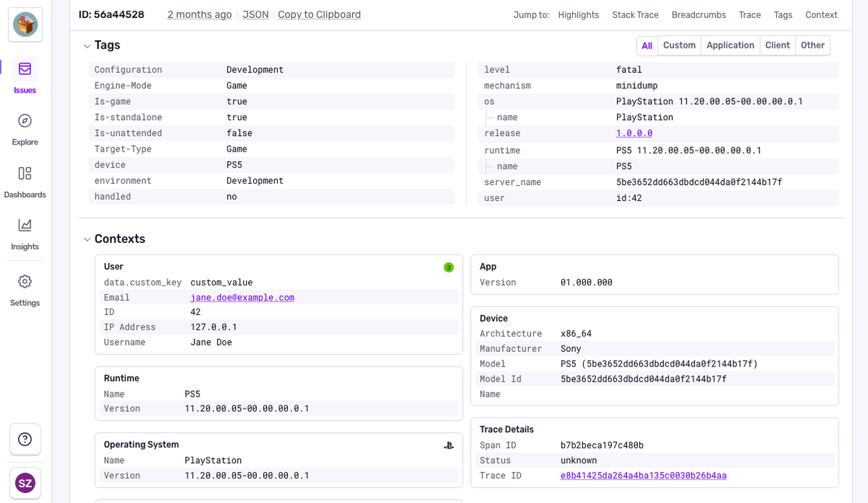Open the Trace ID link
868x503 pixels.
(x=643, y=476)
